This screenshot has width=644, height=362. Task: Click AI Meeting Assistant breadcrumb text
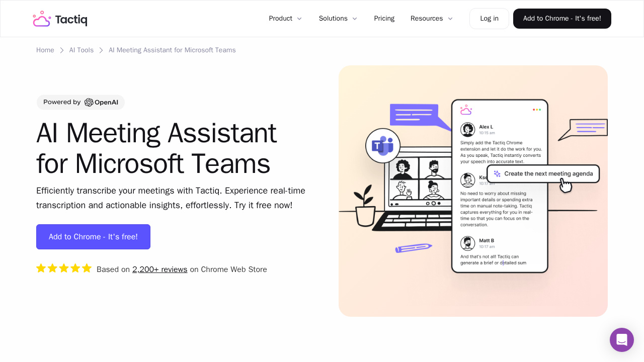pyautogui.click(x=172, y=50)
